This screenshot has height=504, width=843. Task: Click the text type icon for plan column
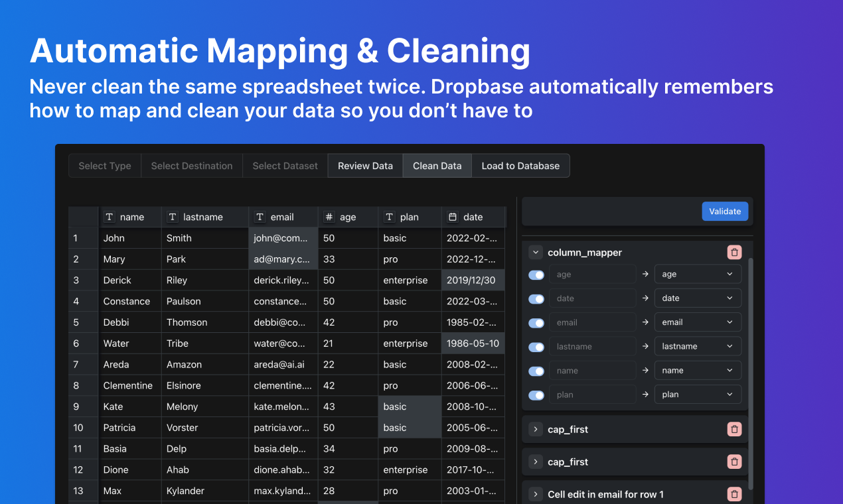click(390, 217)
